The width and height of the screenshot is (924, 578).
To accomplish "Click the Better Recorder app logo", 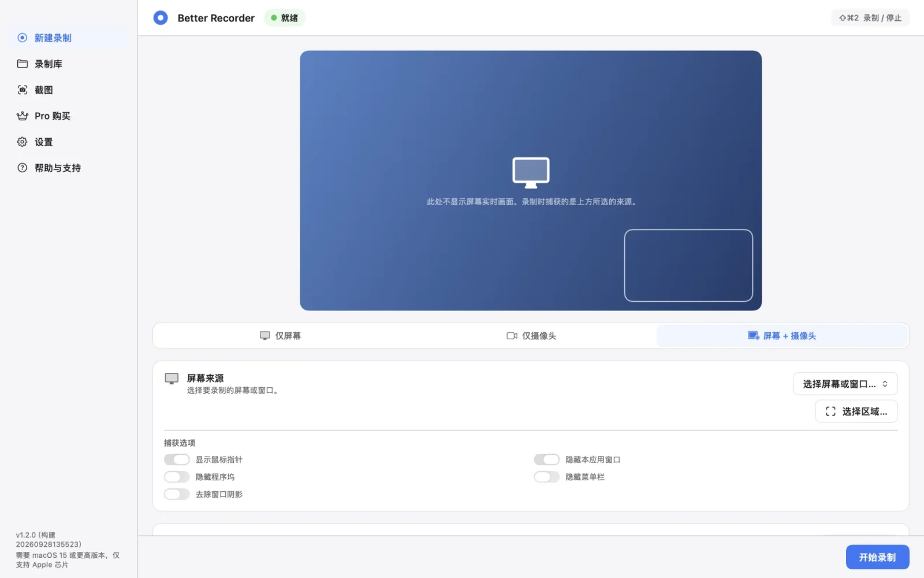I will (x=161, y=18).
